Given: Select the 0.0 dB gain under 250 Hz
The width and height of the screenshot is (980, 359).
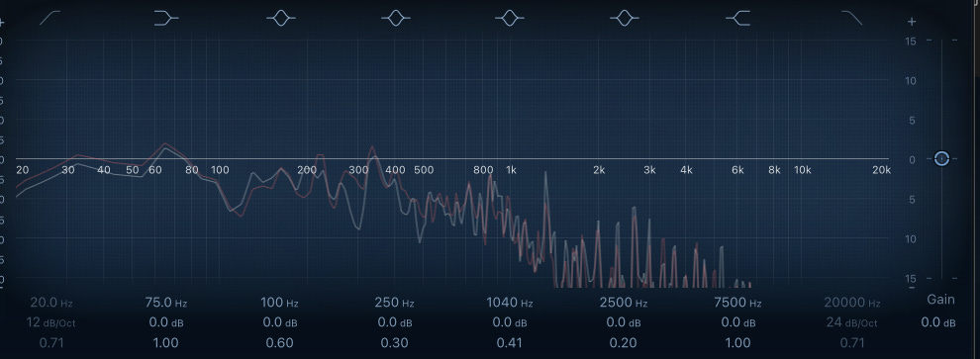Looking at the screenshot, I should [395, 322].
